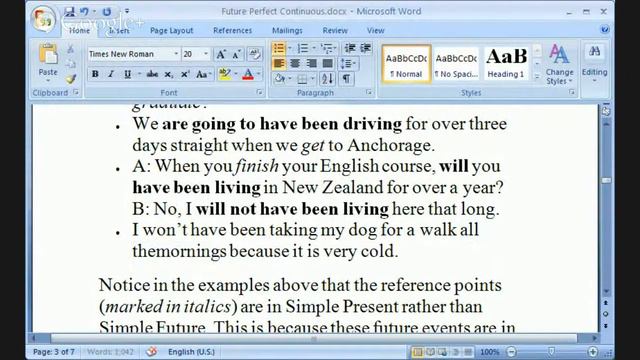
Task: Expand the Font dialog launcher
Action: 259,93
